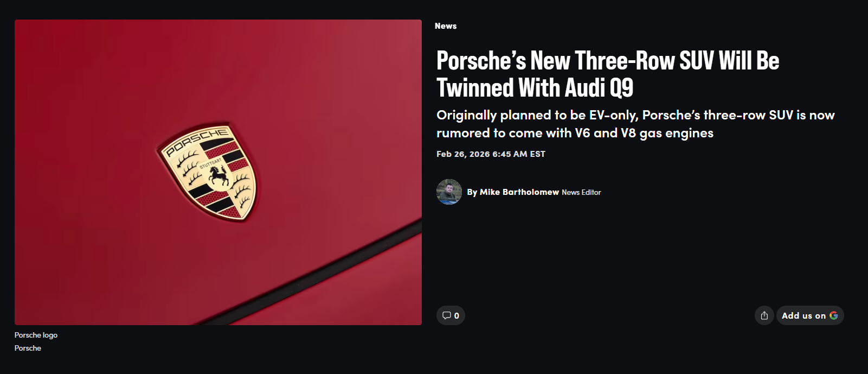868x374 pixels.
Task: Click the 6:45 AM EST timestamp
Action: pyautogui.click(x=519, y=154)
